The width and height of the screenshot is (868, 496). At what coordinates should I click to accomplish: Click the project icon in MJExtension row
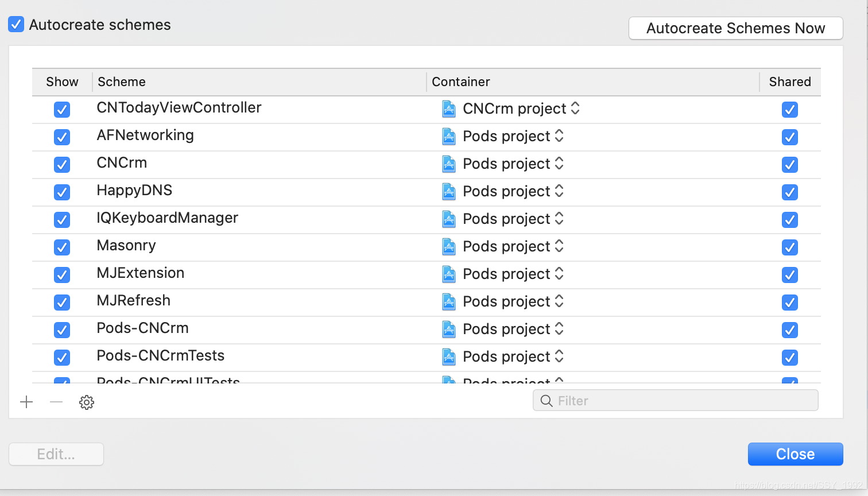pyautogui.click(x=449, y=274)
